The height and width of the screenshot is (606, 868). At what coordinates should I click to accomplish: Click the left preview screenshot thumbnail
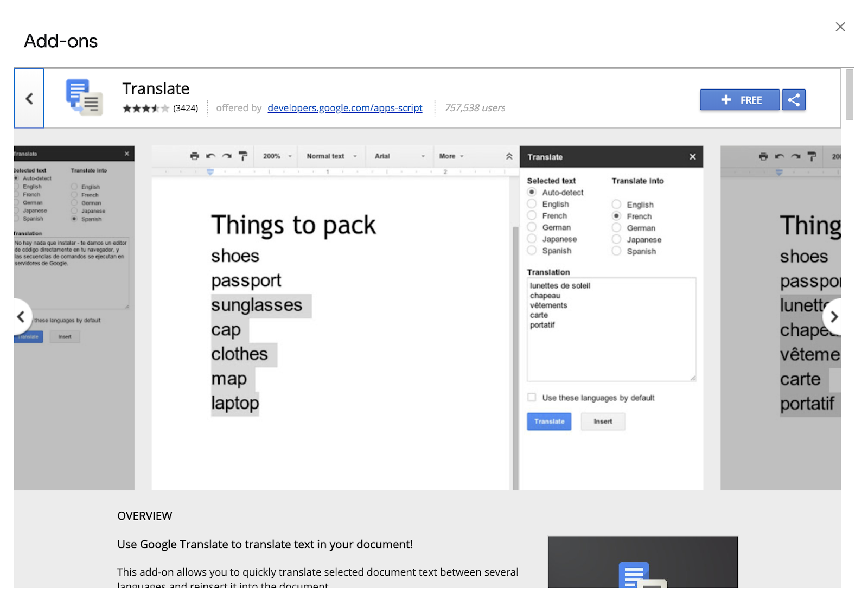(x=74, y=318)
